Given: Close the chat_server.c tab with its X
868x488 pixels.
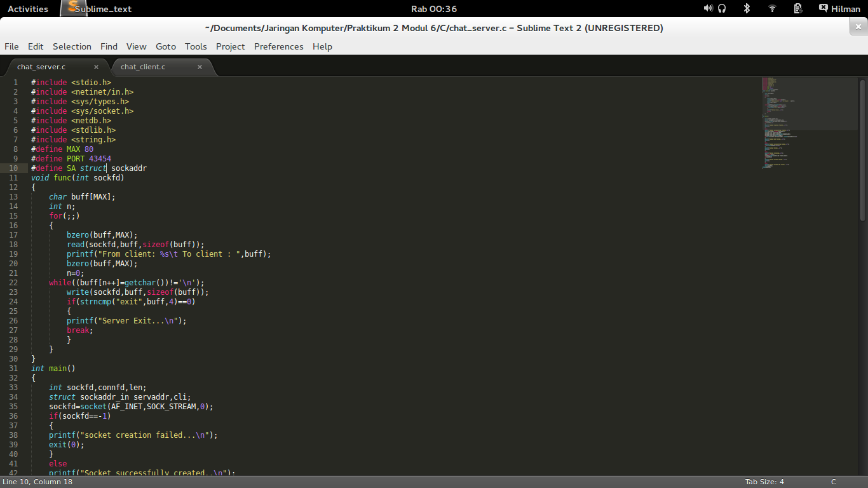Looking at the screenshot, I should (97, 66).
